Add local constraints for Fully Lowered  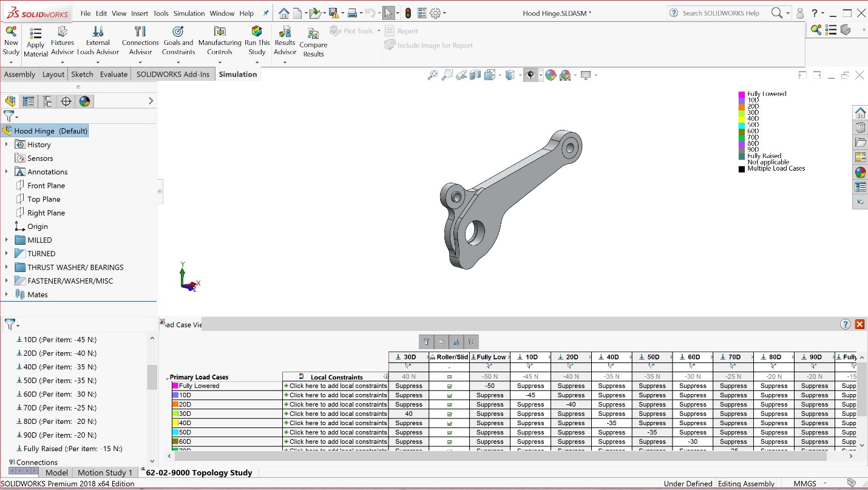point(337,386)
